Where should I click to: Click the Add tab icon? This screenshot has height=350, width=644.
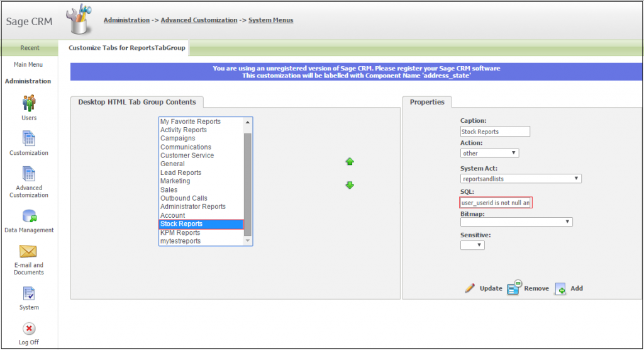pos(560,289)
